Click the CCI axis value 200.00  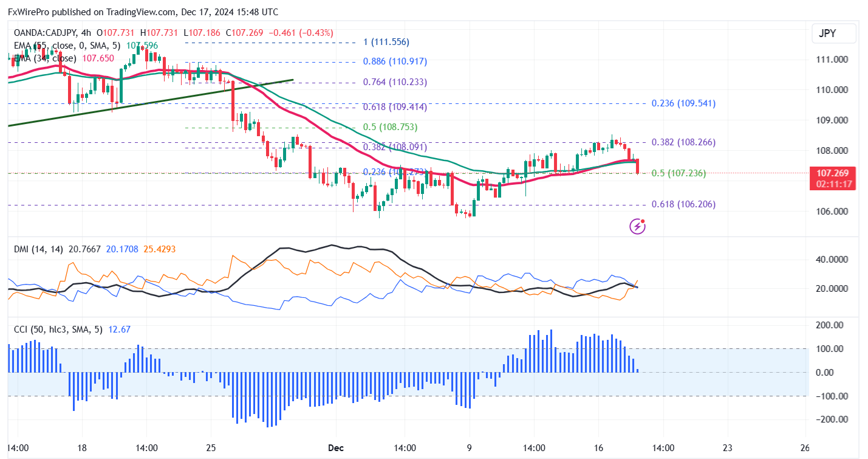tap(830, 325)
